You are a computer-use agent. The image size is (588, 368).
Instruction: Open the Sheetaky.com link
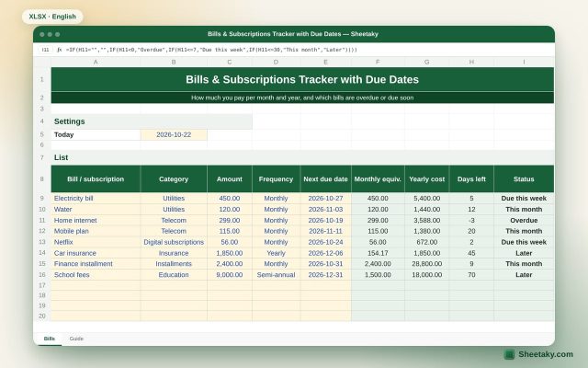tap(546, 354)
